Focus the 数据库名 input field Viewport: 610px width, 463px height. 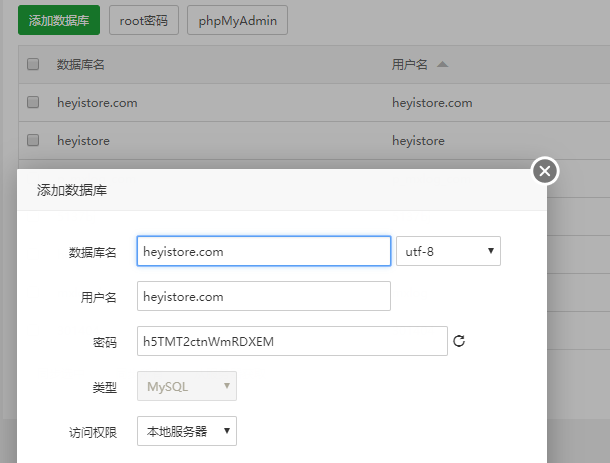(x=264, y=251)
